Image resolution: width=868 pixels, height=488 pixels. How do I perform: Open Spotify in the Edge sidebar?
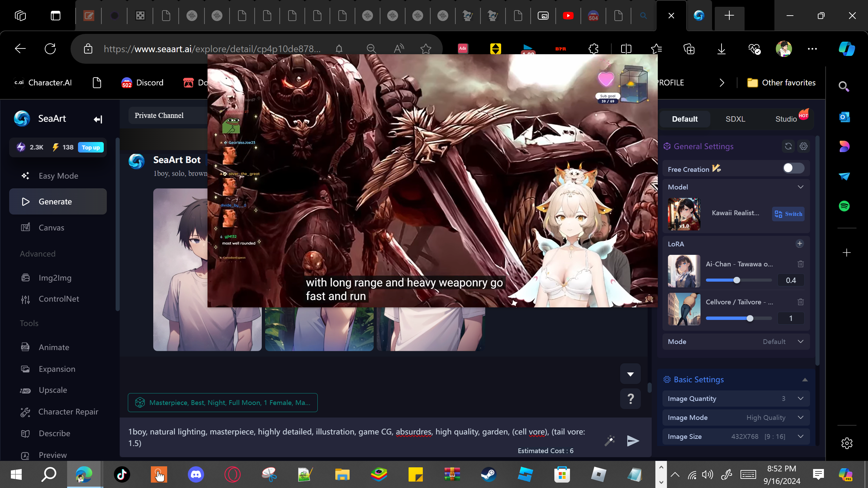tap(844, 206)
